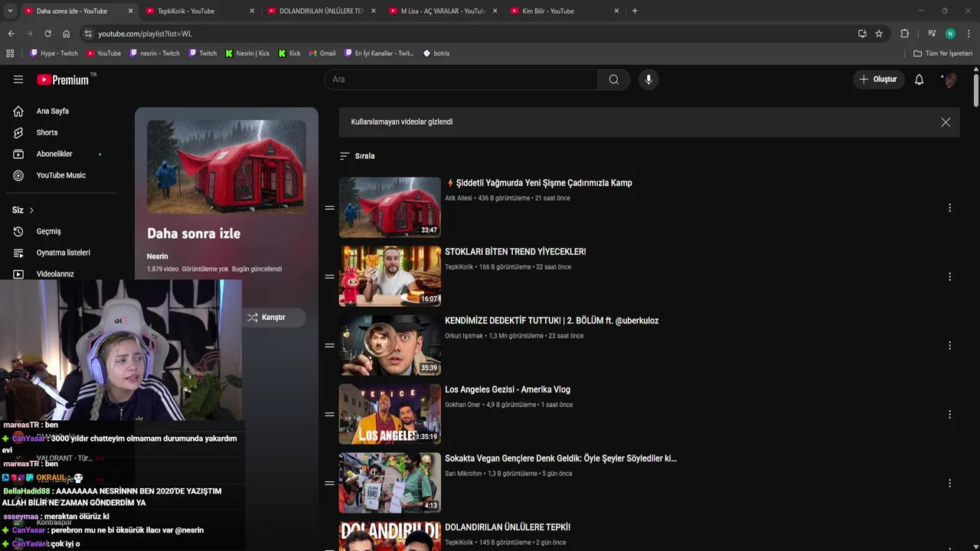Open options for Los Angeles Gezisi video
Viewport: 980px width, 551px height.
click(x=949, y=414)
